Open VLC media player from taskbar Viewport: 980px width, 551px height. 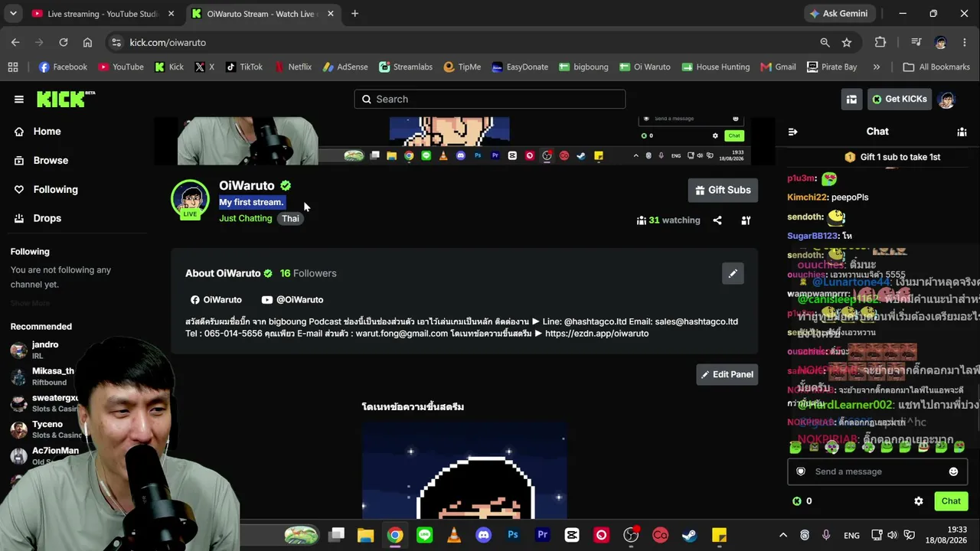pyautogui.click(x=454, y=535)
